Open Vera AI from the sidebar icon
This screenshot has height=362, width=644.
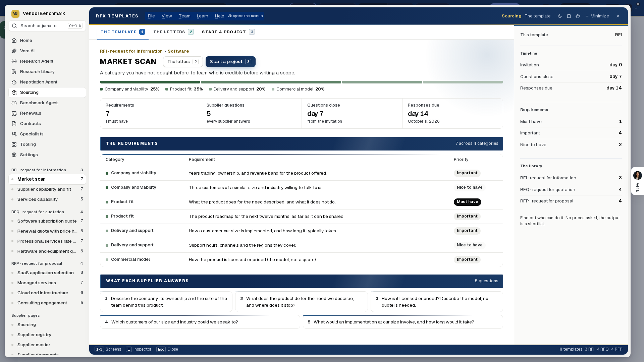(x=14, y=51)
